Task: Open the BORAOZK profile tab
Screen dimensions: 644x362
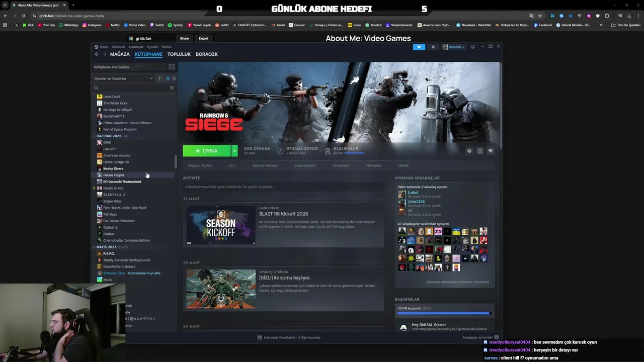Action: (x=207, y=54)
